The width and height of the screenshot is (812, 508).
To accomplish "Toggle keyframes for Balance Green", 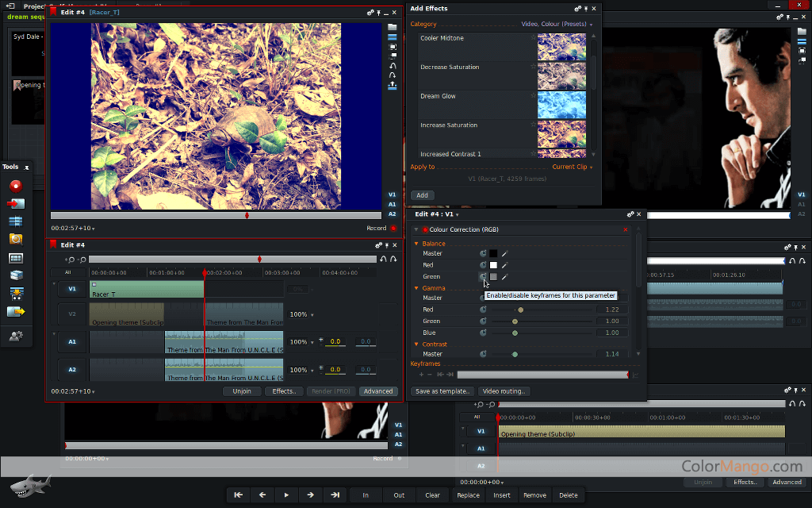I will coord(483,277).
